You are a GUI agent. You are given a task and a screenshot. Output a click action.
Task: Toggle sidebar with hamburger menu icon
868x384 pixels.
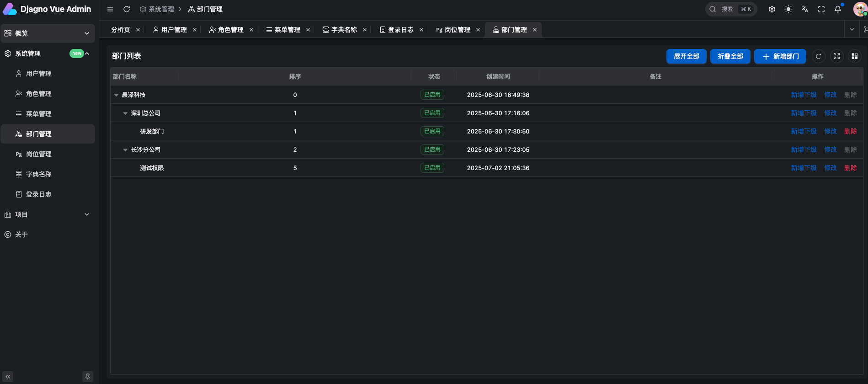click(x=110, y=9)
